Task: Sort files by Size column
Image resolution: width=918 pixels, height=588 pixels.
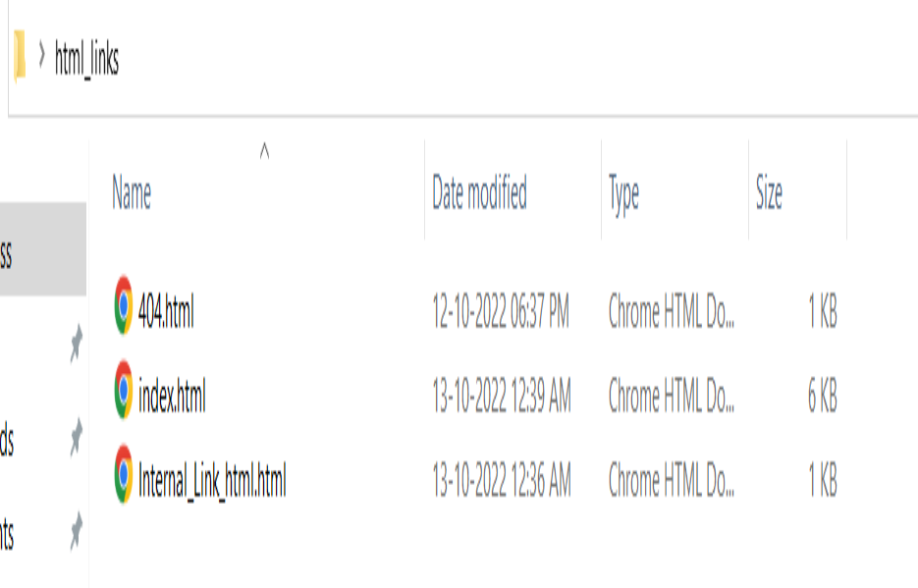Action: [x=769, y=193]
